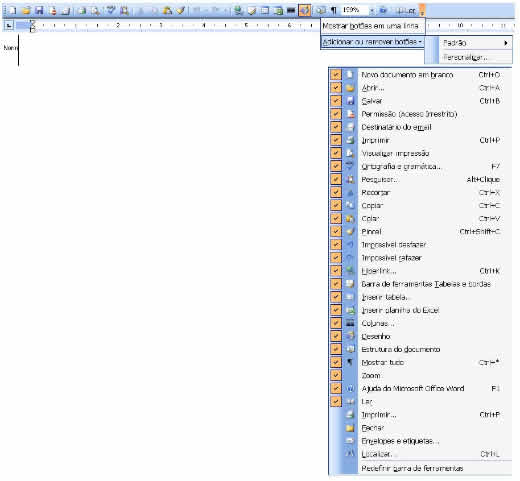Expand the Padrão submenu arrow

(x=506, y=43)
